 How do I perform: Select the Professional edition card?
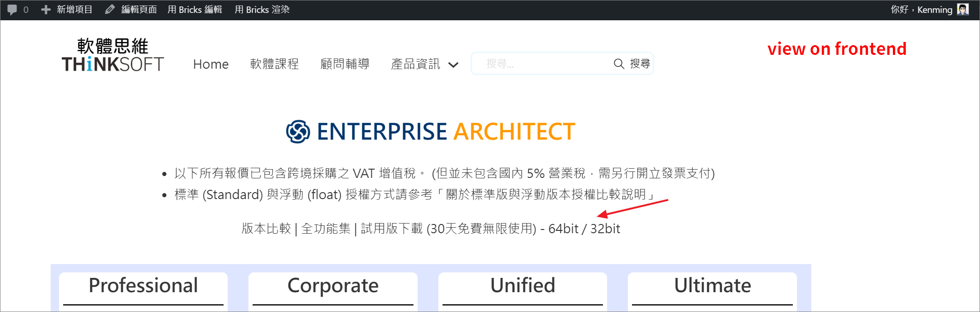pyautogui.click(x=143, y=291)
